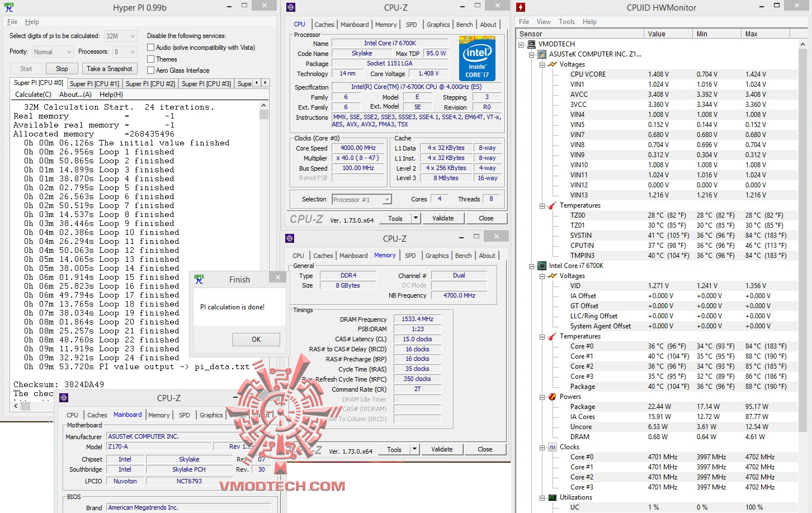
Task: Open the Processors count dropdown
Action: pyautogui.click(x=125, y=52)
